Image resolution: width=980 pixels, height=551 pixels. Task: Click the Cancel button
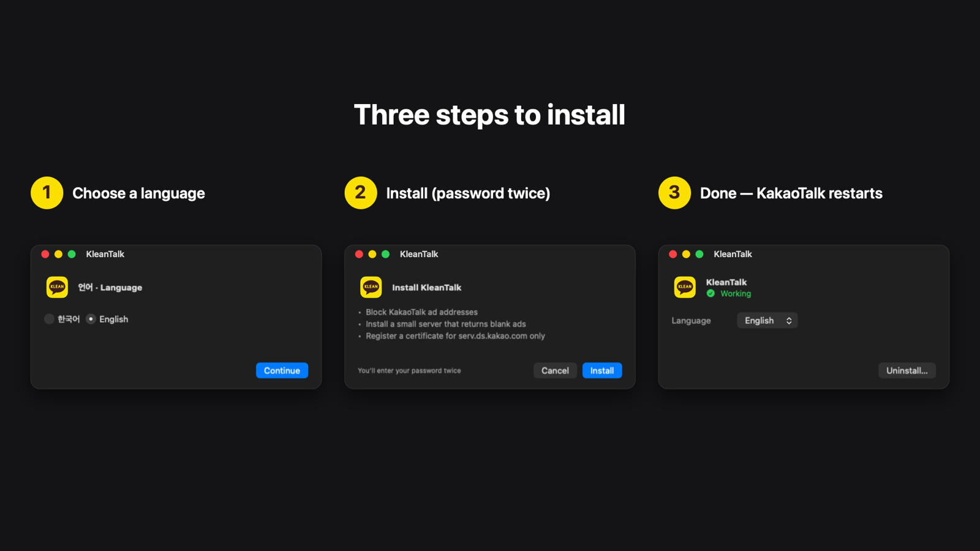[x=555, y=370]
